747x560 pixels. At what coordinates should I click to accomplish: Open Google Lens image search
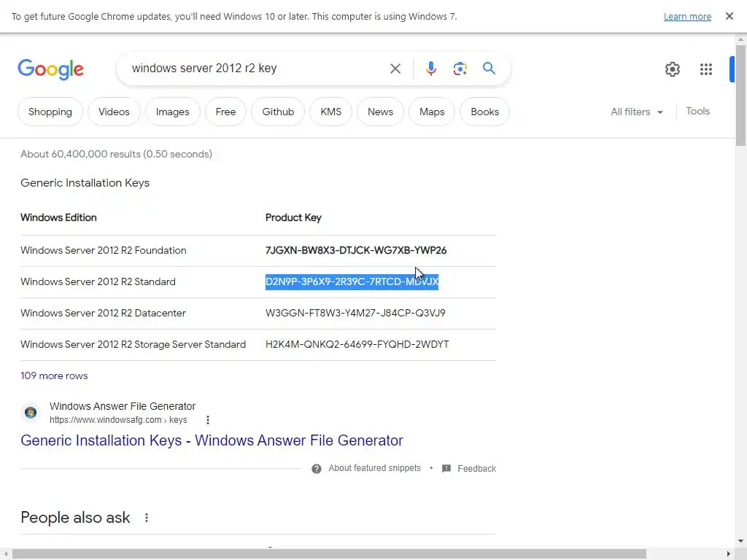(x=460, y=69)
